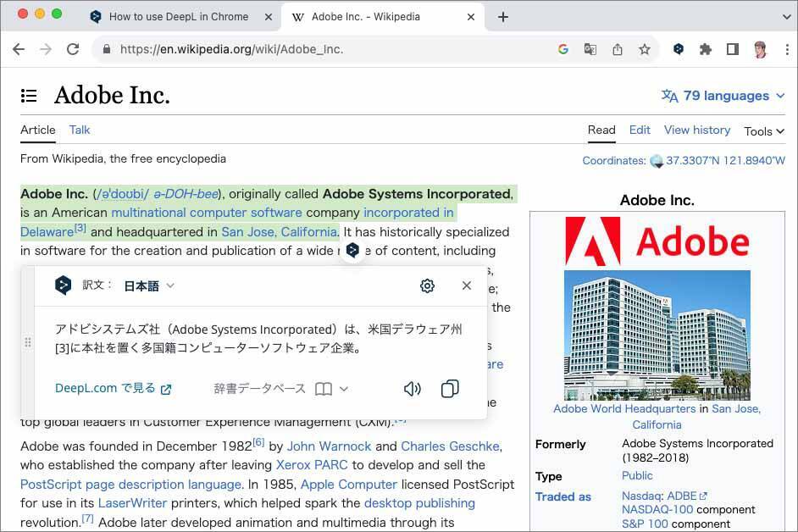Screen dimensions: 798x532
Task: Expand the 辞書データベース dropdown
Action: click(x=281, y=389)
